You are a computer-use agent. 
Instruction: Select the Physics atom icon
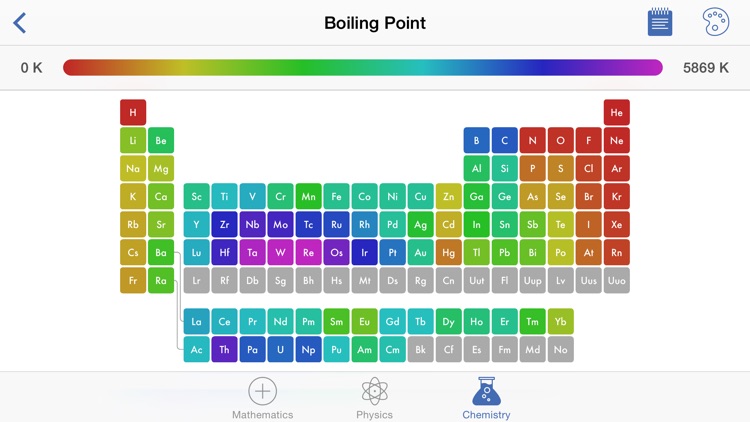tap(375, 391)
